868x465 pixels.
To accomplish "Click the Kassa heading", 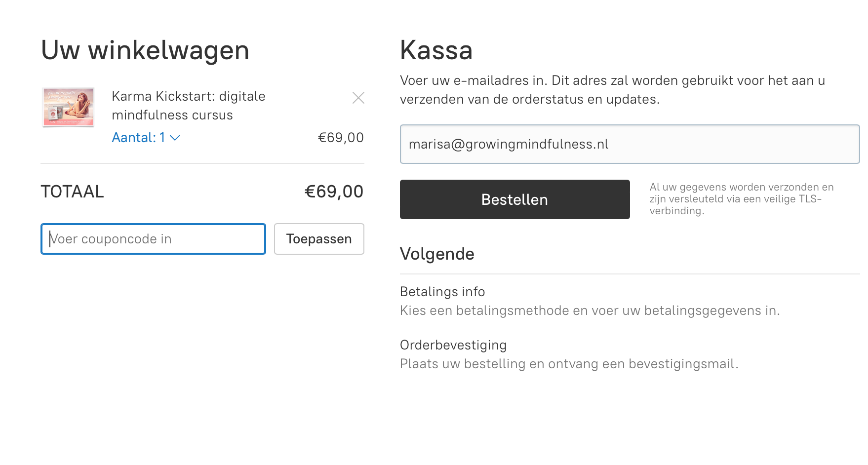I will [x=436, y=50].
